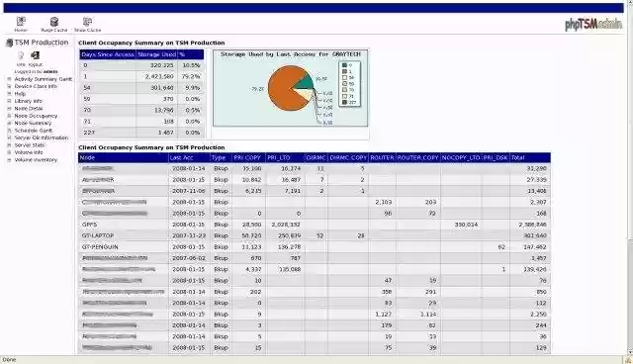Click the 227 days since access row
This screenshot has height=364, width=633.
point(141,133)
